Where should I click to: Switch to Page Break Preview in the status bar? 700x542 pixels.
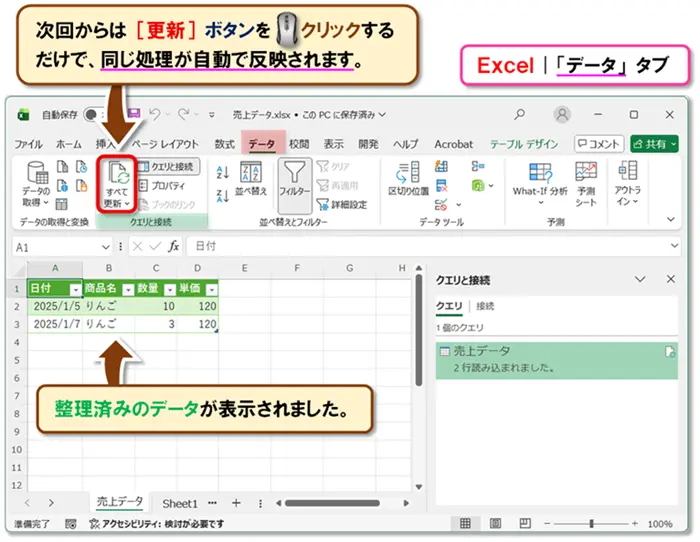(525, 523)
